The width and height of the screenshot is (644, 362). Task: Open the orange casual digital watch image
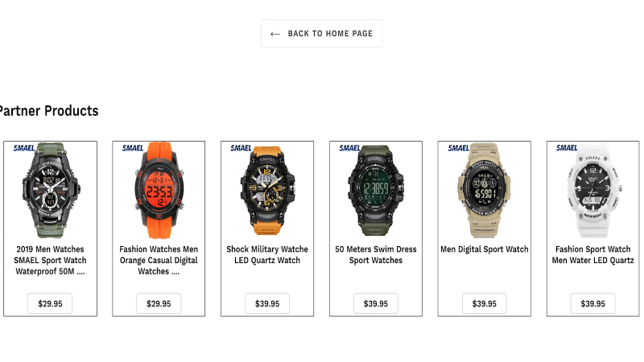pyautogui.click(x=159, y=191)
